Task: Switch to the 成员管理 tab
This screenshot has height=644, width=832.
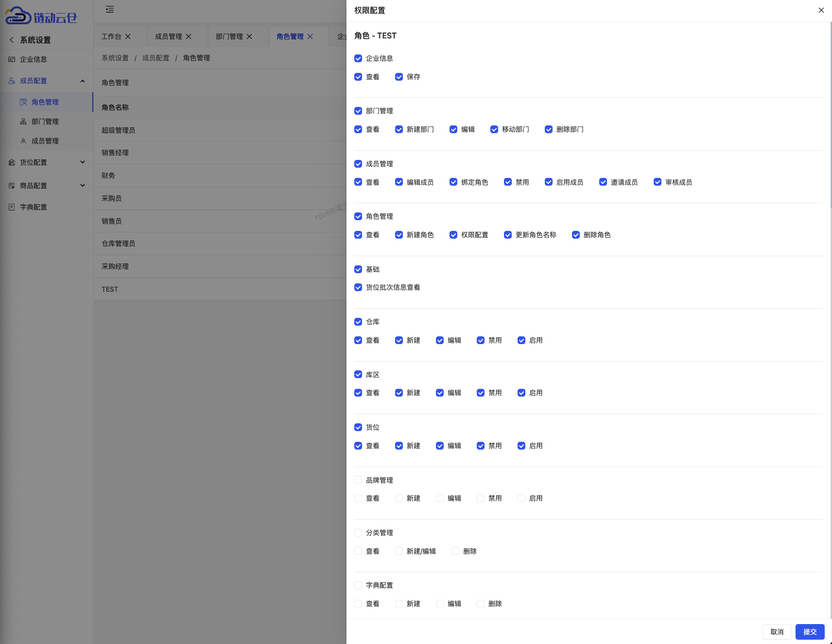Action: click(168, 36)
